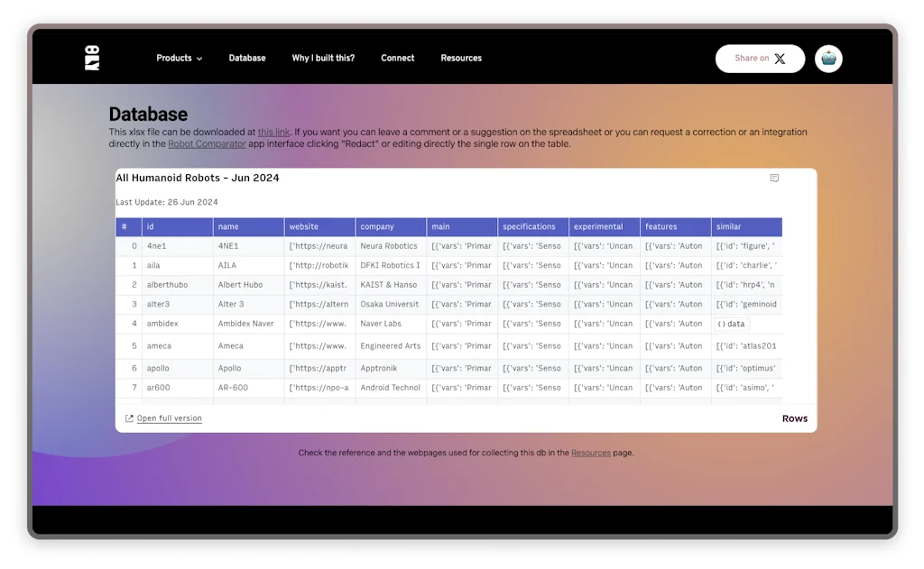The height and width of the screenshot is (569, 924).
Task: Open the Robot Comparator link
Action: pyautogui.click(x=207, y=143)
